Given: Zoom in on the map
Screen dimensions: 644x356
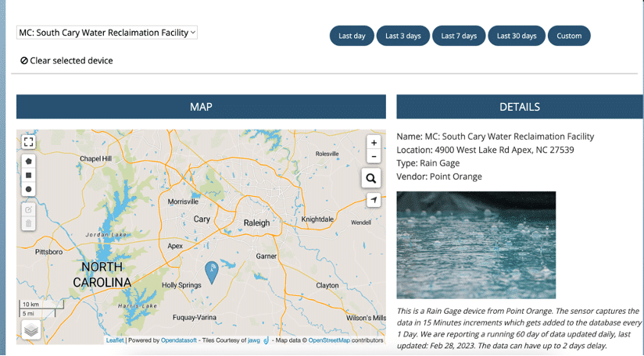Looking at the screenshot, I should coord(374,143).
